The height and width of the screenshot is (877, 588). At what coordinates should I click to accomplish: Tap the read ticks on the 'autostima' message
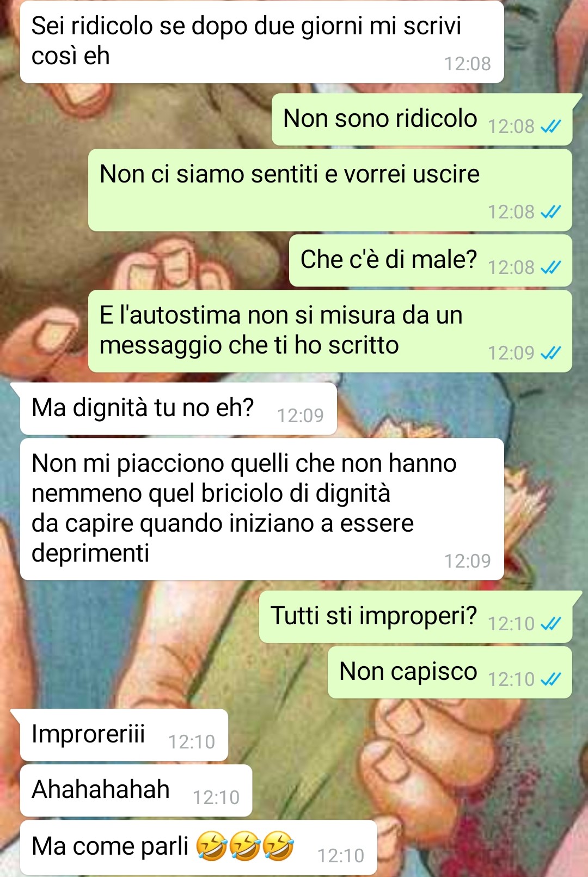coord(550,354)
